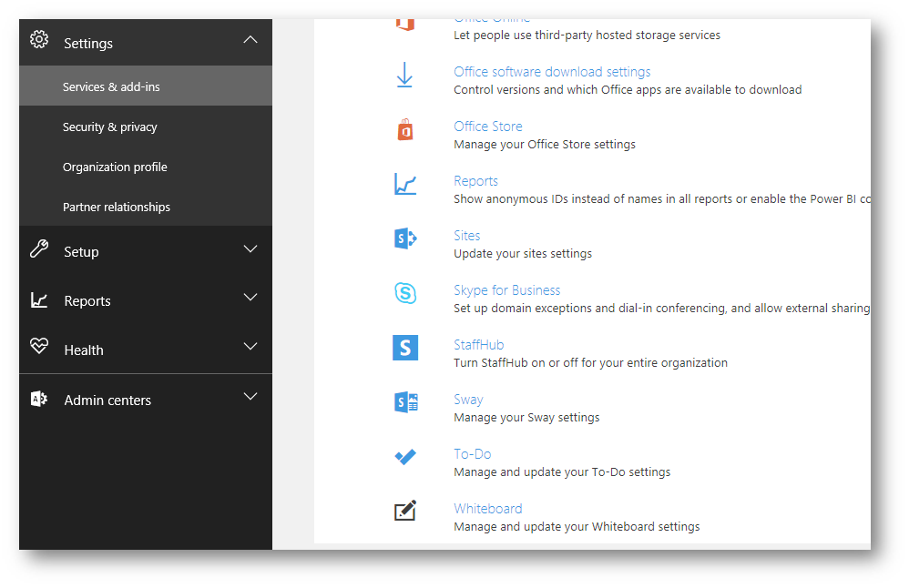
Task: Click the Whiteboard pencil icon
Action: (x=405, y=511)
